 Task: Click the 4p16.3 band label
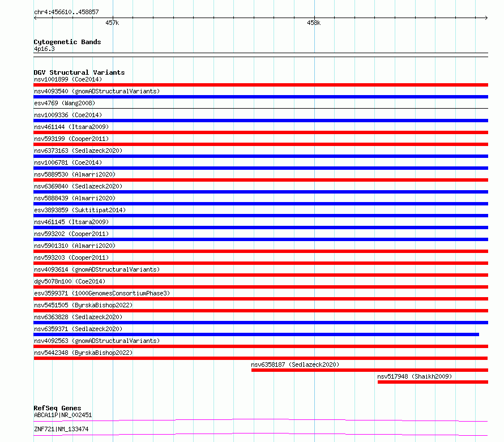point(44,49)
